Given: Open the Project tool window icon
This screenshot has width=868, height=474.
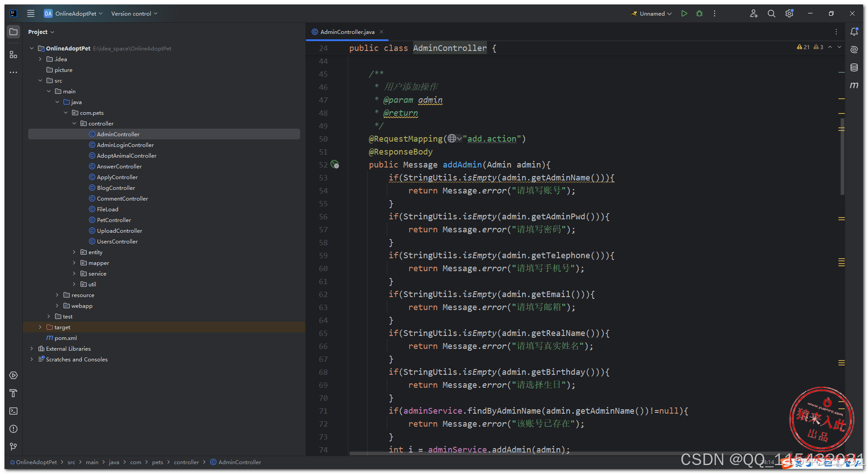Looking at the screenshot, I should click(x=13, y=32).
